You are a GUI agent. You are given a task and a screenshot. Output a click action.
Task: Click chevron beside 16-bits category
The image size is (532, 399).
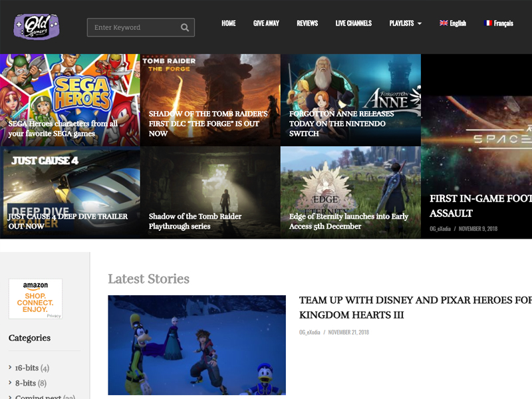[10, 367]
